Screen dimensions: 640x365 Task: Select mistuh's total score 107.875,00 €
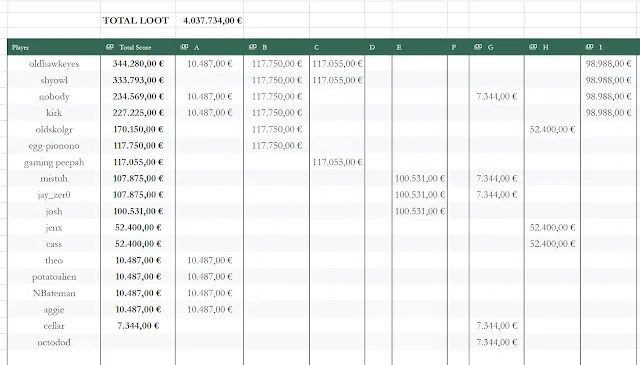138,178
